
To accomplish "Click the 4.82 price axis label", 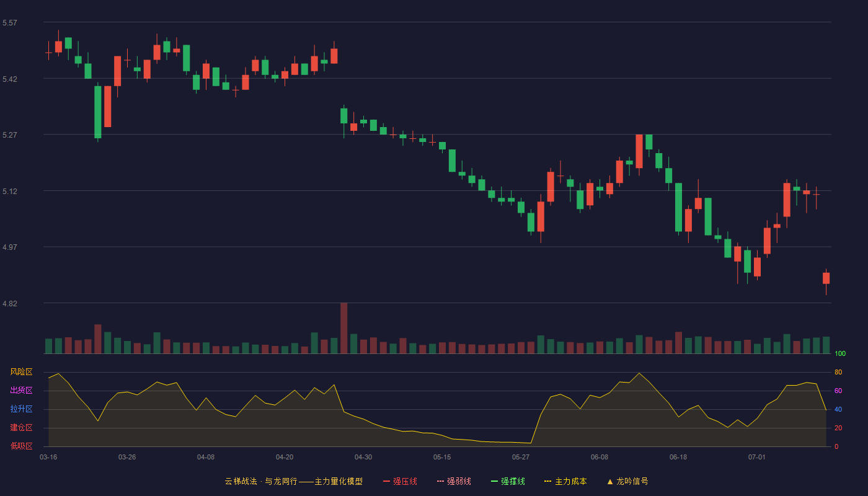I will pos(10,304).
